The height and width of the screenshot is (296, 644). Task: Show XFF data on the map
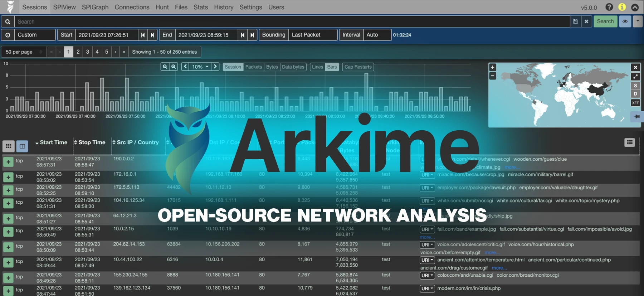pos(635,103)
